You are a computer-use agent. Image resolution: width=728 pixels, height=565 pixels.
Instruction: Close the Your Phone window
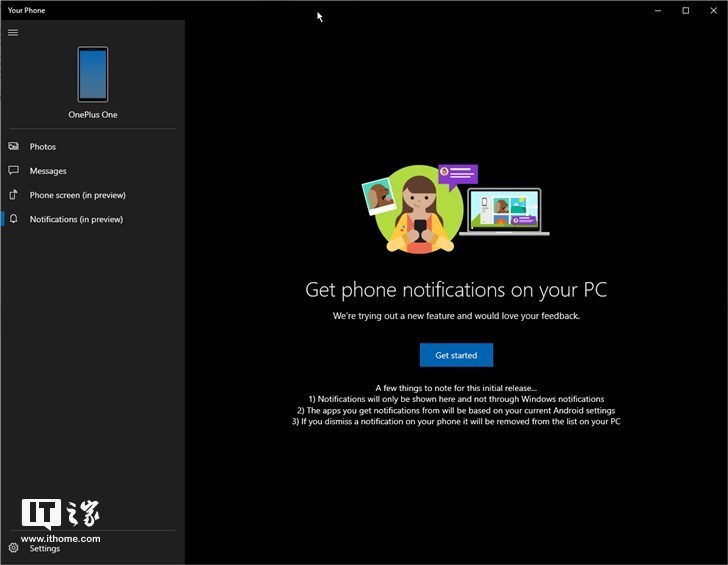click(x=713, y=10)
